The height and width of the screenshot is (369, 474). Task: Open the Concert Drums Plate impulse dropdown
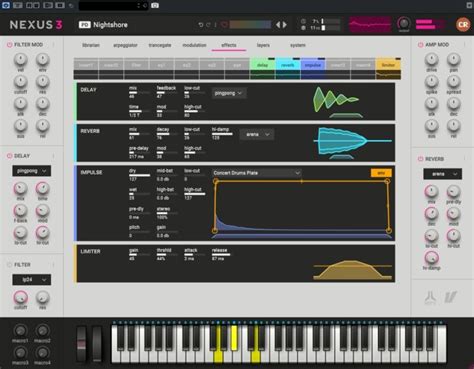click(x=257, y=173)
